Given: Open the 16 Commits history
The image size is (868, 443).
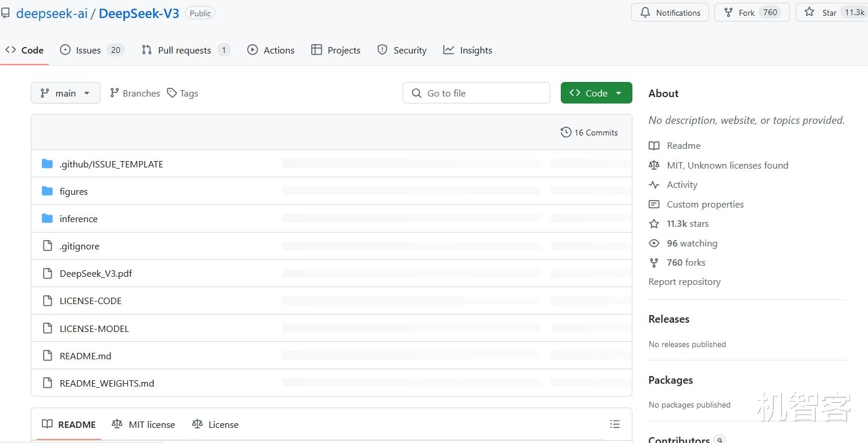Looking at the screenshot, I should pos(589,133).
